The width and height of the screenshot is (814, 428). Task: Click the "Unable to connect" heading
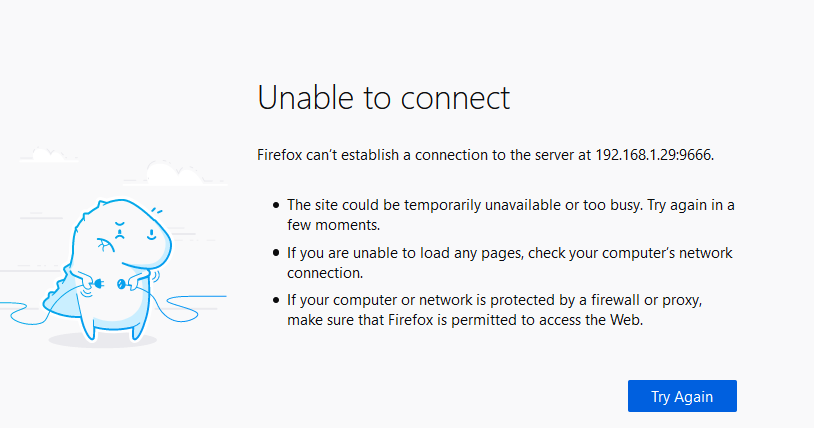pos(384,97)
